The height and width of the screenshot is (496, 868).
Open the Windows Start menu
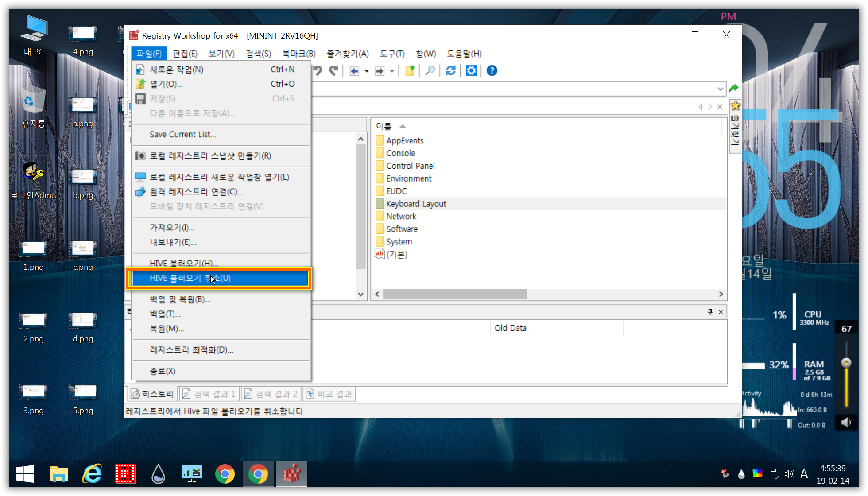coord(25,474)
